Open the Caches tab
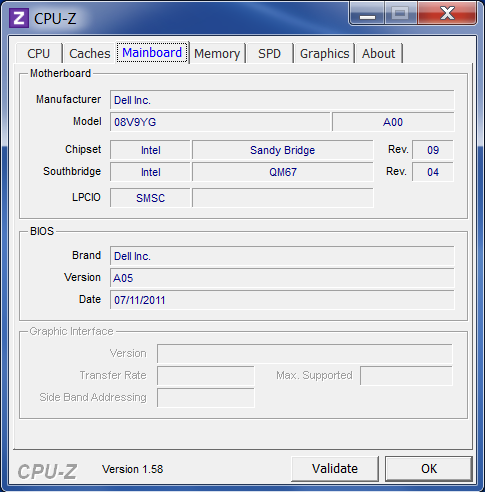This screenshot has width=486, height=492. tap(90, 53)
